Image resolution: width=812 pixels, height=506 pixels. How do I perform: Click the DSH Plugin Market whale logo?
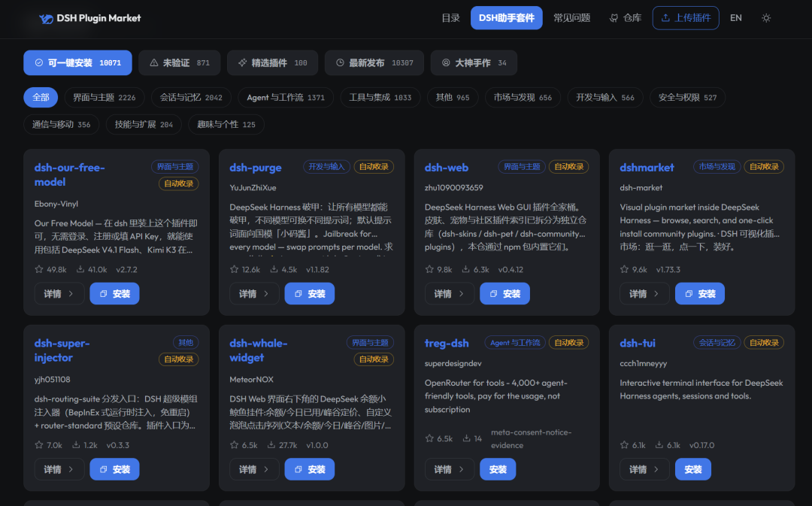click(46, 19)
